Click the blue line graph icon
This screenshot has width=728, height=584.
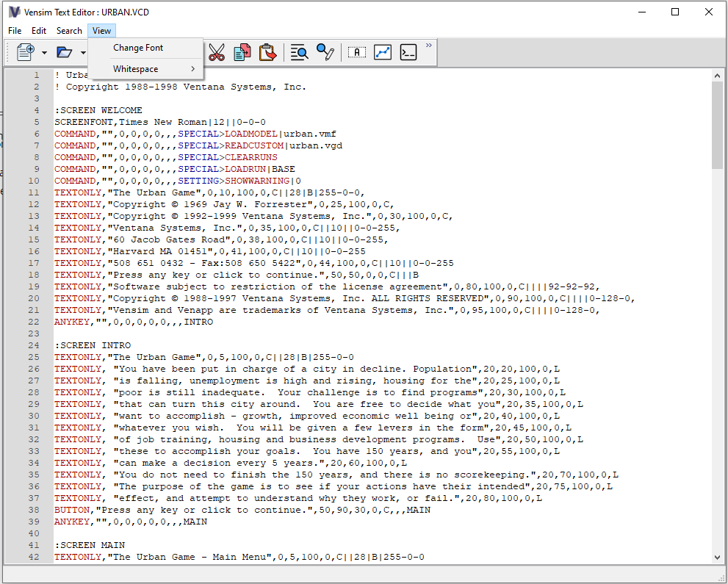[383, 52]
